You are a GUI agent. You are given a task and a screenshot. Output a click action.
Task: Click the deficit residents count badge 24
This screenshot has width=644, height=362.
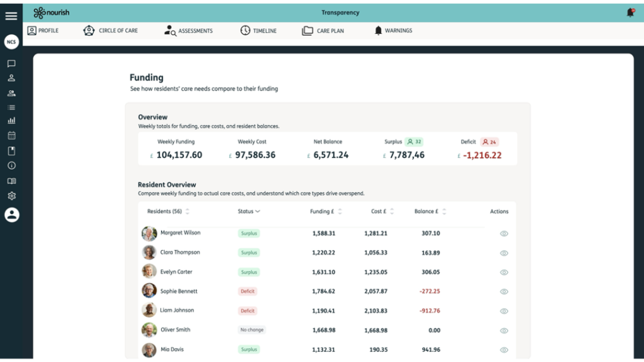pos(489,142)
